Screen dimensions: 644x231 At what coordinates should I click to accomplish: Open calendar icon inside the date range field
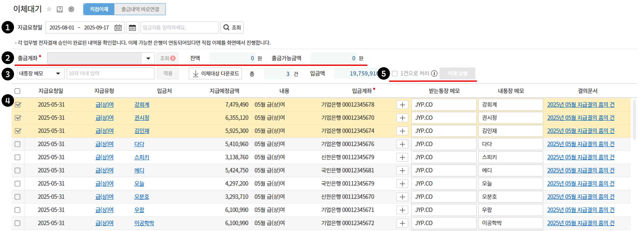(x=118, y=28)
